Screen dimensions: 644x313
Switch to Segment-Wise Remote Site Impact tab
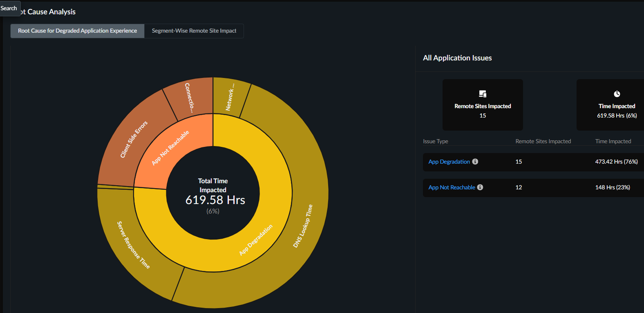194,31
